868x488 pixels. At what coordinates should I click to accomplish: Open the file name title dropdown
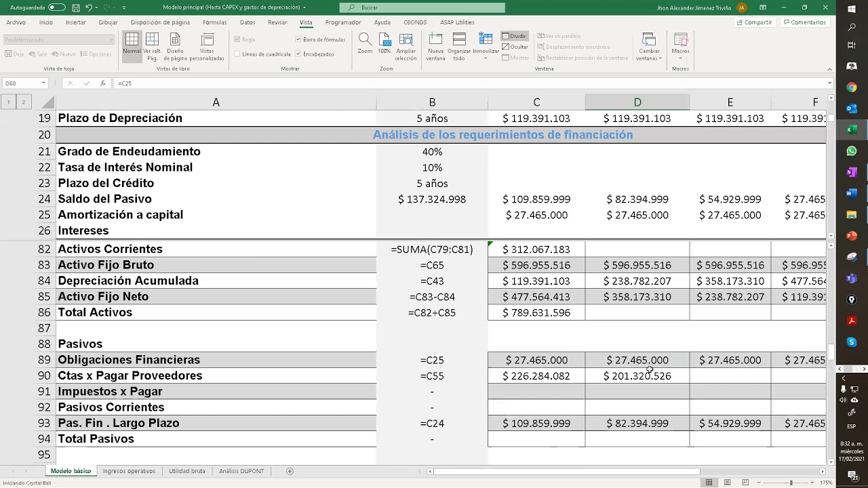coord(304,7)
